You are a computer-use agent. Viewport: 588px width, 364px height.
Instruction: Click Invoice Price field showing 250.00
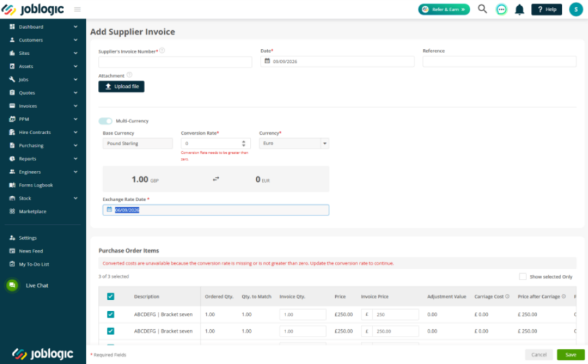390,331
